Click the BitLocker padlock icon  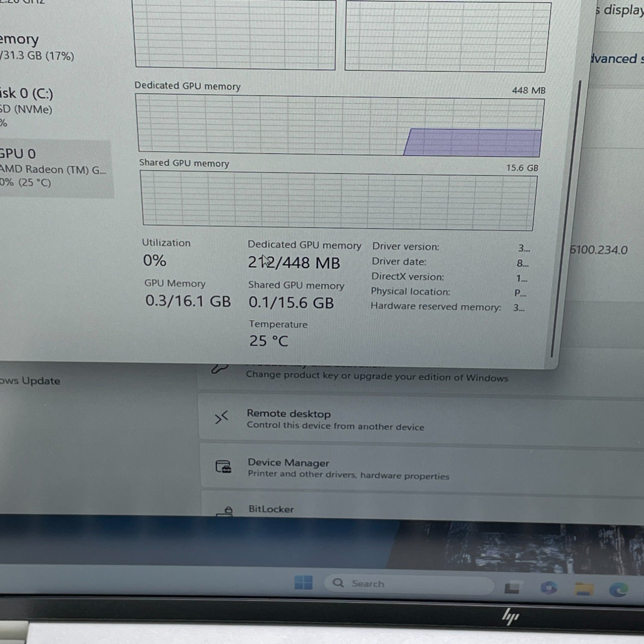(x=225, y=511)
